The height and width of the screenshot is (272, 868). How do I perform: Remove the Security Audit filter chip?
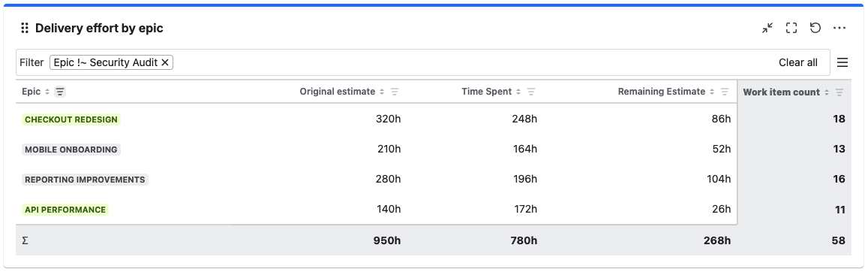[164, 62]
